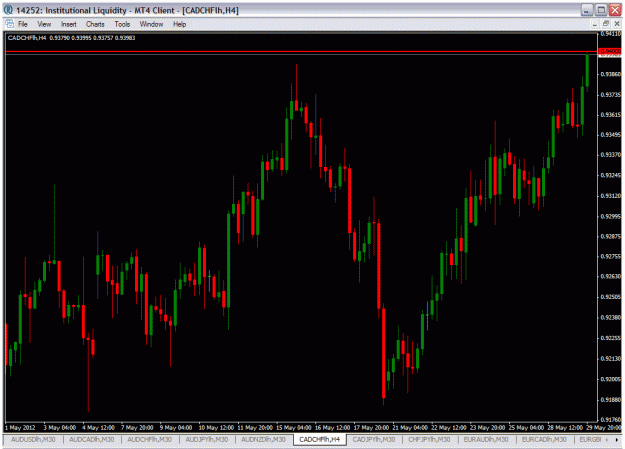The height and width of the screenshot is (449, 625).
Task: Switch to the EURCADlh,M30 chart tab
Action: 544,439
